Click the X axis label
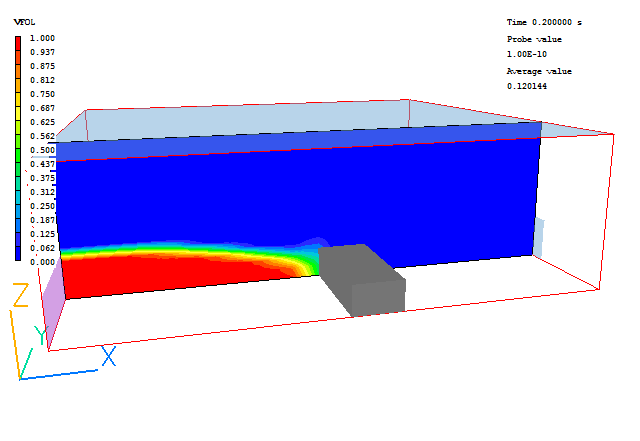The image size is (640, 441). [108, 355]
